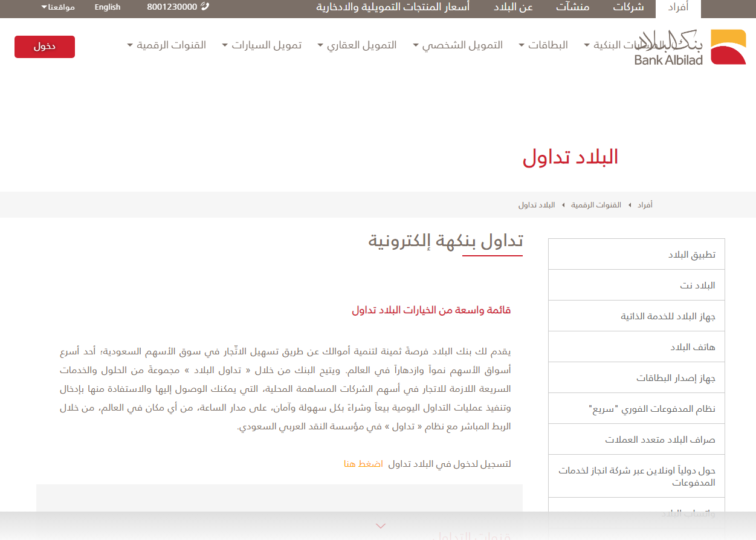Click the red دخول login button

click(x=45, y=47)
